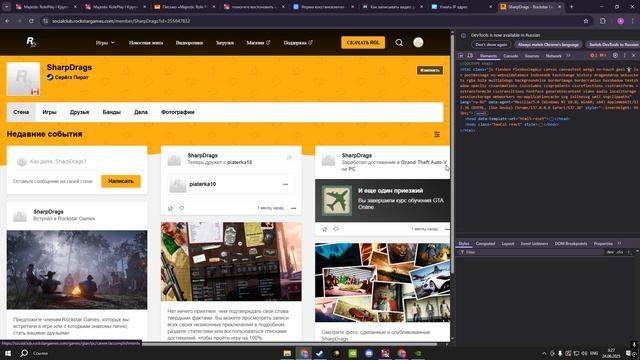The height and width of the screenshot is (360, 640).
Task: Open Steam from the taskbar
Action: [320, 353]
